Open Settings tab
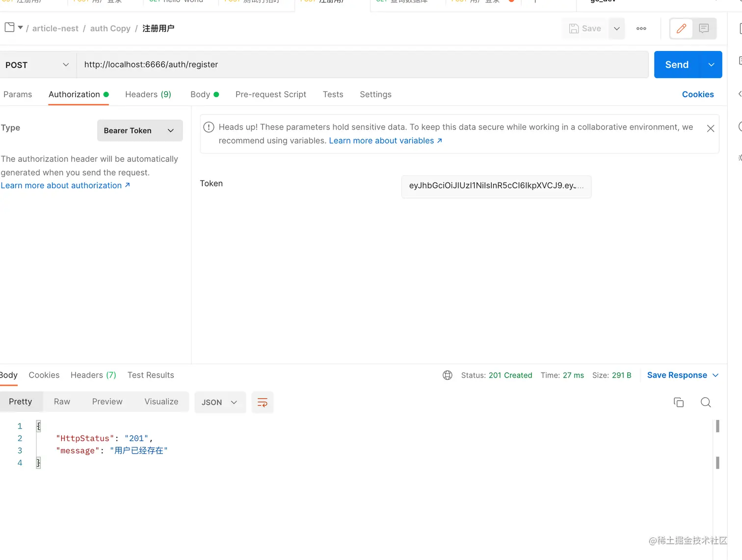This screenshot has width=742, height=560. click(375, 94)
